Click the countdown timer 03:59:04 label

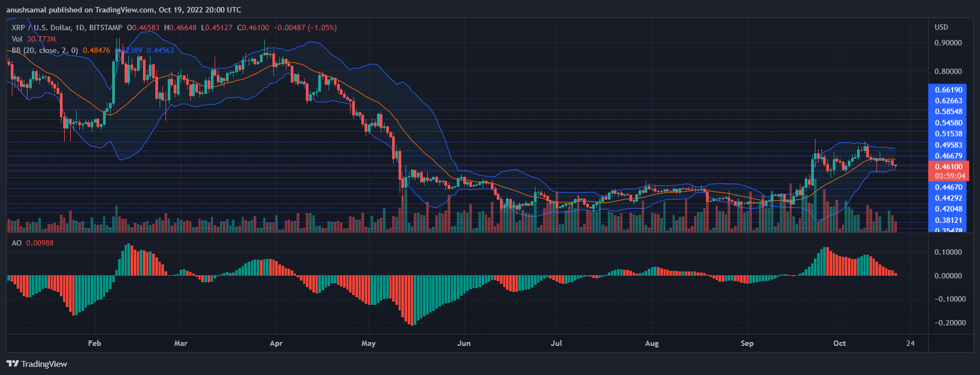[x=948, y=176]
